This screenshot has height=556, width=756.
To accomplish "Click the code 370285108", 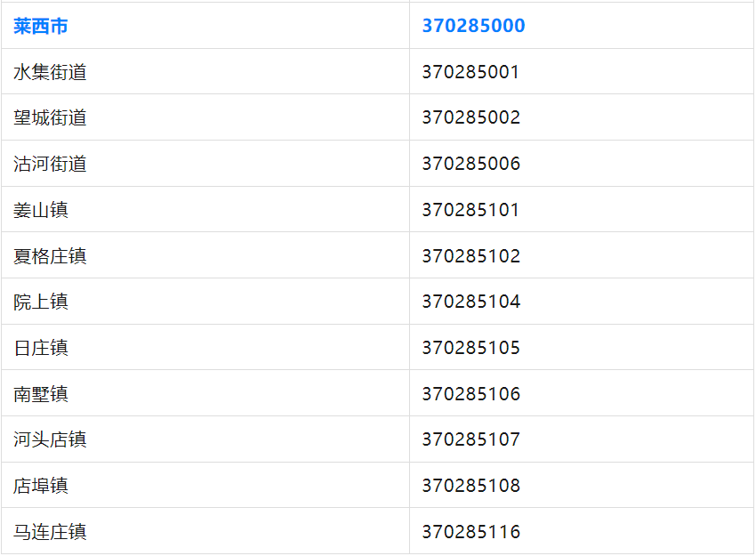I will click(470, 486).
